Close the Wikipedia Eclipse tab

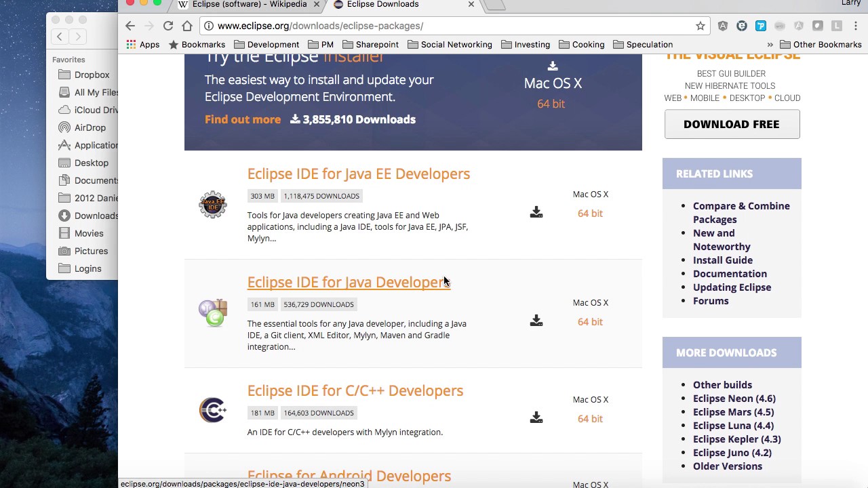pyautogui.click(x=316, y=4)
